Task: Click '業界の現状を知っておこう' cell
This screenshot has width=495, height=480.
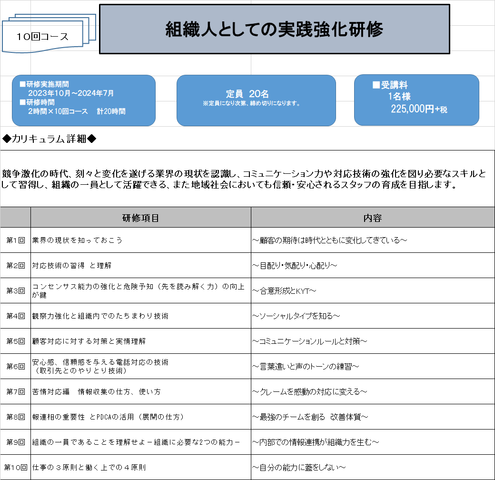Action: pos(141,240)
